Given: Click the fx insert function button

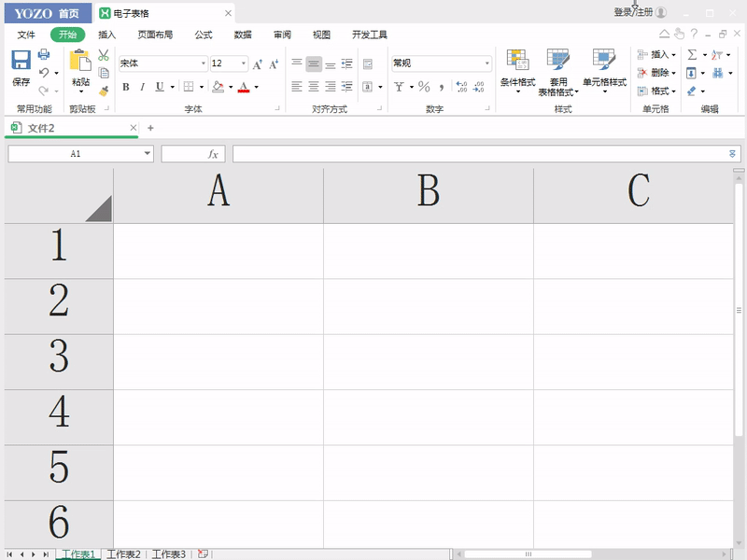Looking at the screenshot, I should pos(213,154).
